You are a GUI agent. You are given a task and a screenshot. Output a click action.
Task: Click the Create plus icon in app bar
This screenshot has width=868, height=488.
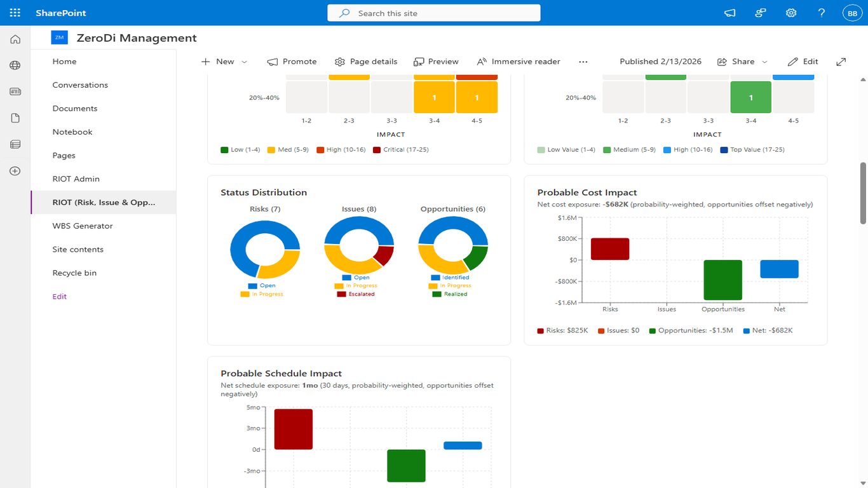(x=15, y=171)
